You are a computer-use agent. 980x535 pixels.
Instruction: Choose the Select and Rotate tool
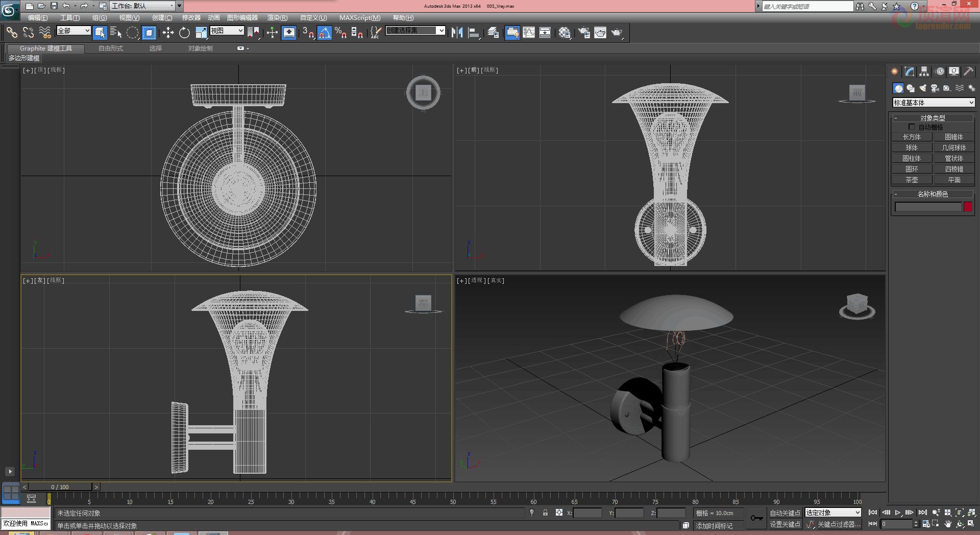coord(184,33)
